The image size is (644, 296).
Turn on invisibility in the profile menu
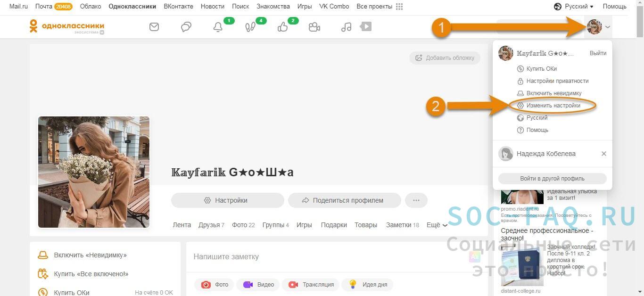click(x=553, y=93)
